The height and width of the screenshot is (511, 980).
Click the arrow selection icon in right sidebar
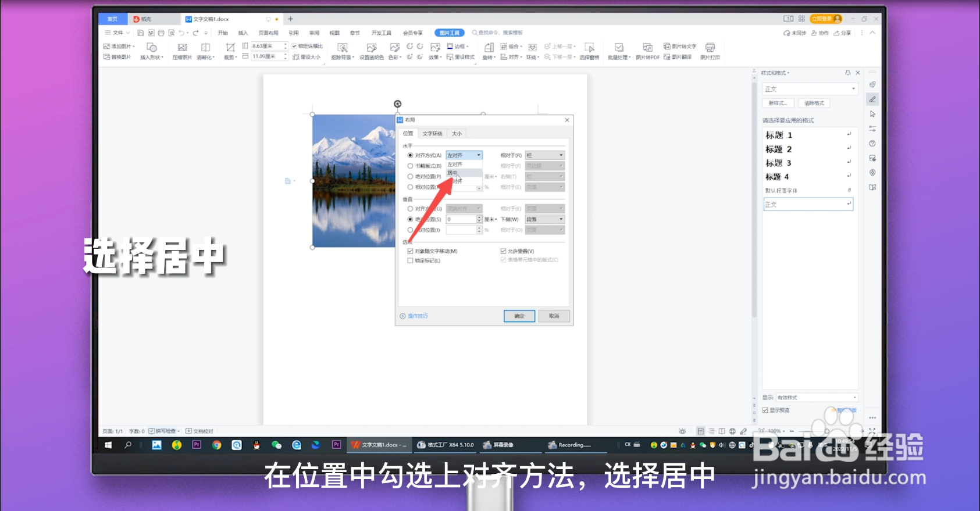click(872, 114)
